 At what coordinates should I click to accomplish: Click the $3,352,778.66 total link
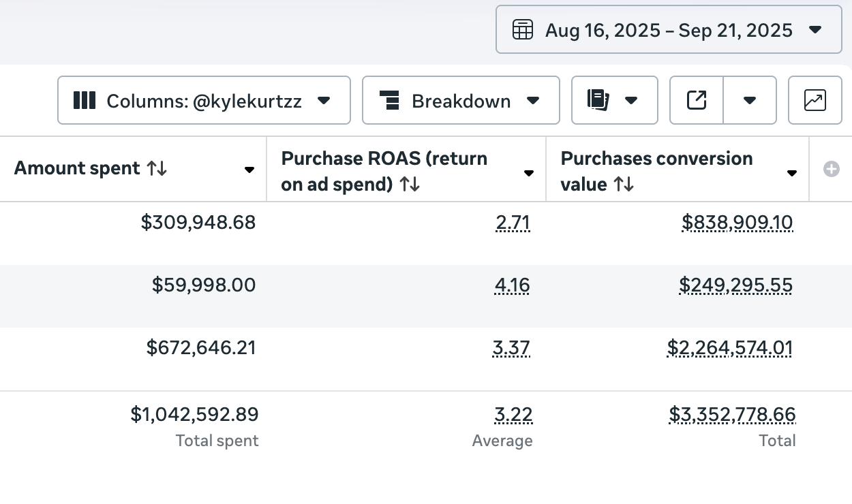point(732,414)
